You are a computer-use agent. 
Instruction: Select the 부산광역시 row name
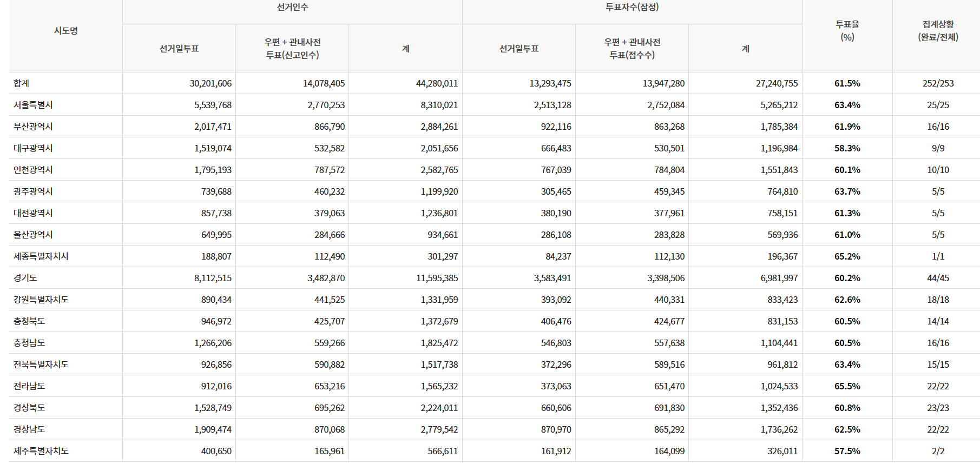33,127
